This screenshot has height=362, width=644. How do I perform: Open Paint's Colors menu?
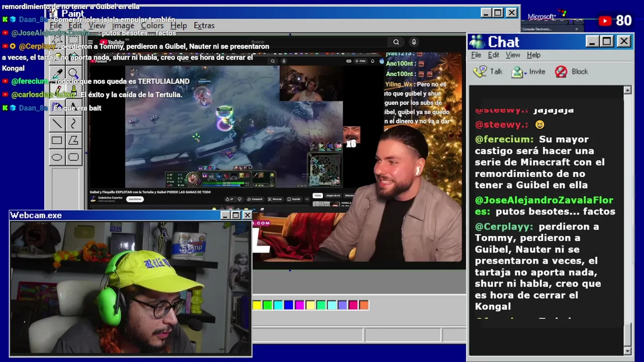pyautogui.click(x=152, y=26)
